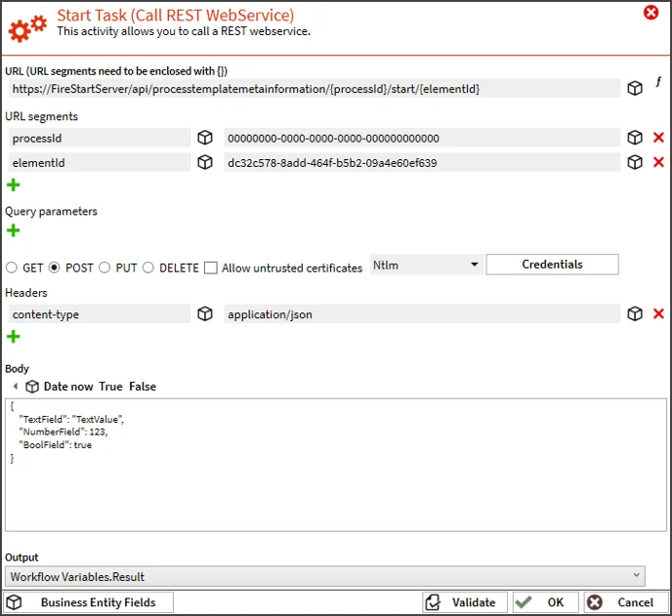Enable Allow untrusted certificates checkbox
The image size is (672, 616).
[210, 267]
